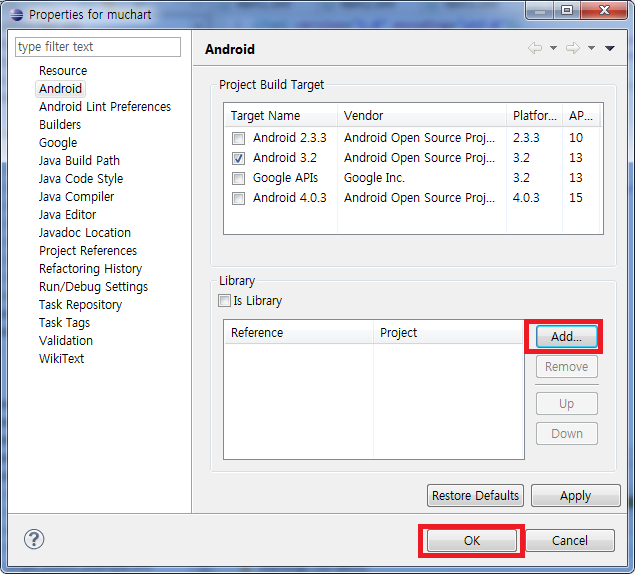Viewport: 635px width, 574px height.
Task: Click Restore Defaults button
Action: [x=475, y=495]
